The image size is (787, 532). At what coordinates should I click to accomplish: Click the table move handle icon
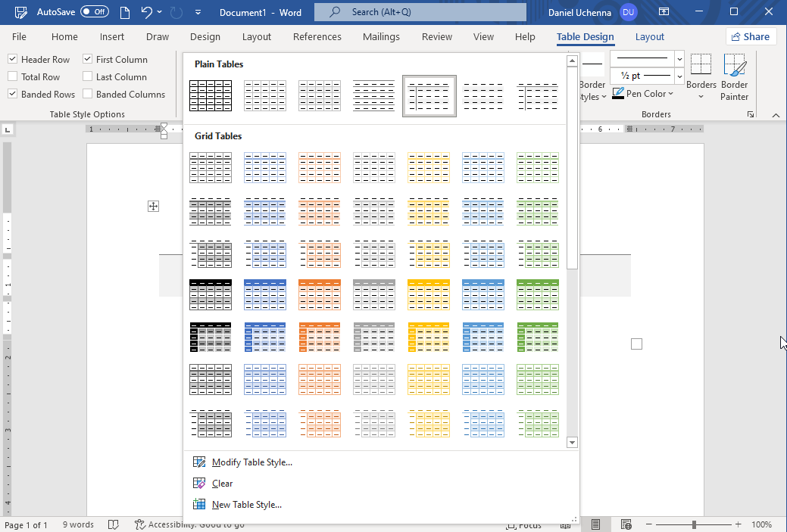153,206
